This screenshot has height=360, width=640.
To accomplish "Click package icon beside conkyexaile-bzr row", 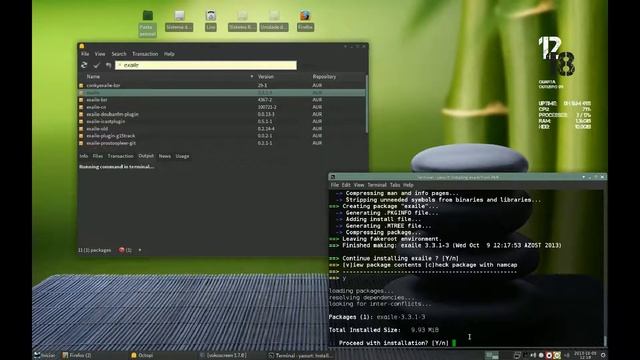I will pos(81,86).
